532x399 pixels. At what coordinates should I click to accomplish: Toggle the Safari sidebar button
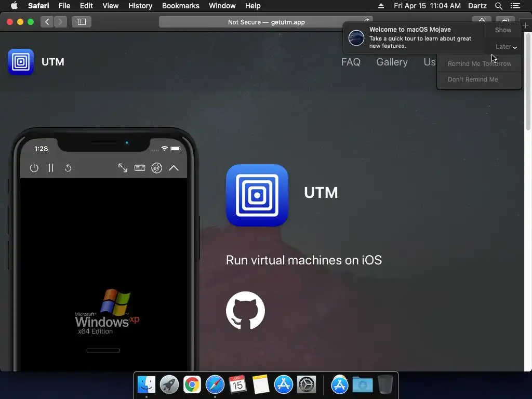pos(82,22)
